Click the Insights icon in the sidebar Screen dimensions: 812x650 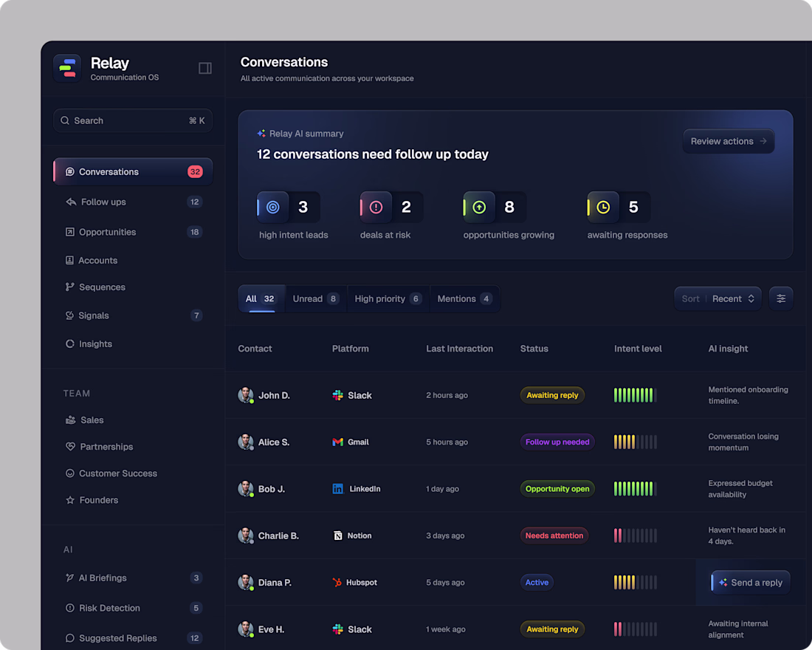point(70,343)
